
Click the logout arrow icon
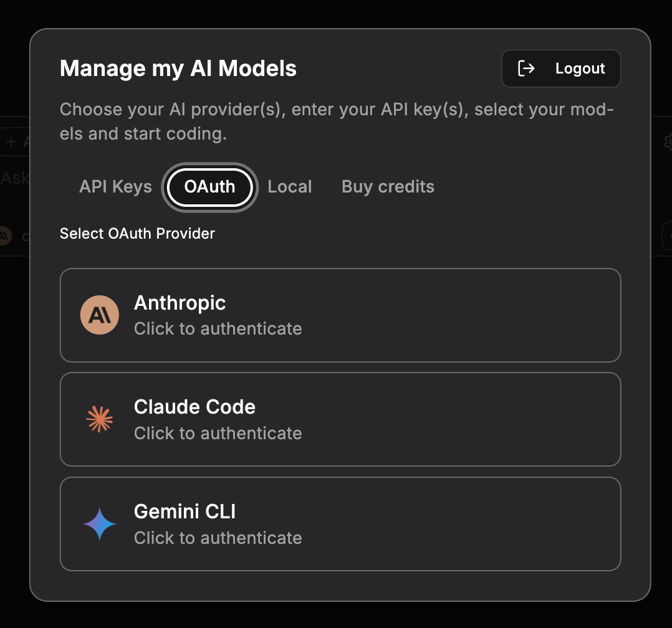point(526,69)
